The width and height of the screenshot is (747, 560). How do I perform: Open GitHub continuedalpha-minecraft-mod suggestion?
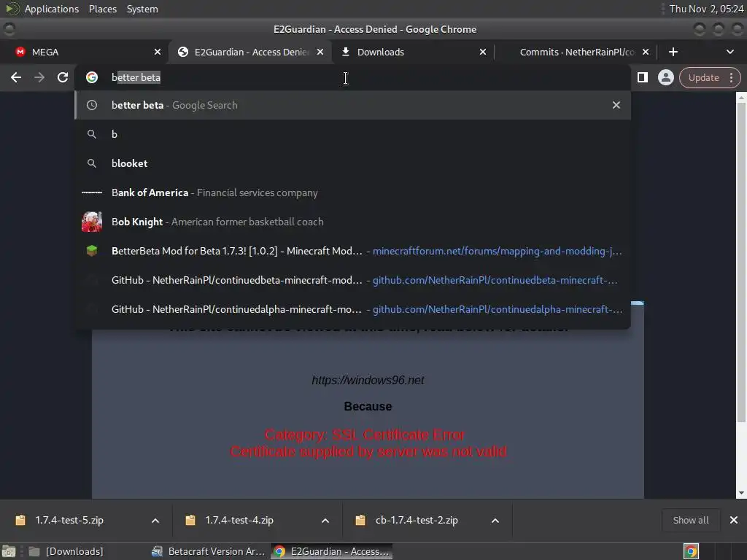[x=352, y=309]
